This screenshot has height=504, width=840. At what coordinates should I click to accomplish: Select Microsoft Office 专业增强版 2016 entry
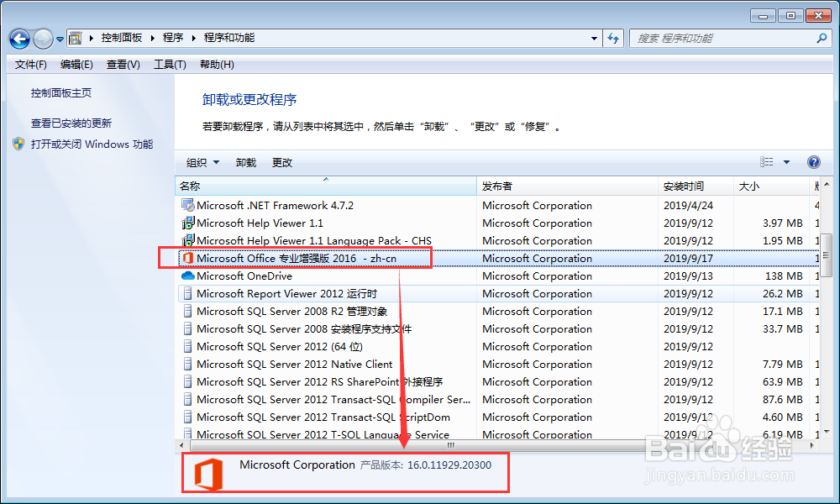click(x=297, y=258)
